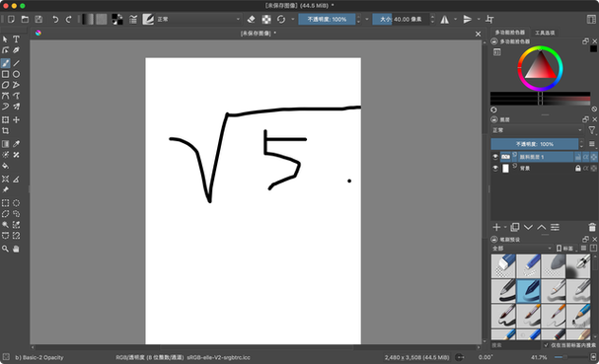Screen dimensions: 599x364
Task: Expand opacity slider options arrow in toolbar
Action: [x=367, y=19]
